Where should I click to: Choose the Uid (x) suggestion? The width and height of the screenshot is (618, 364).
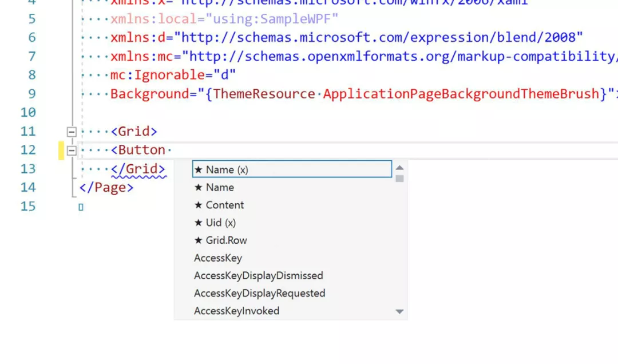point(292,223)
